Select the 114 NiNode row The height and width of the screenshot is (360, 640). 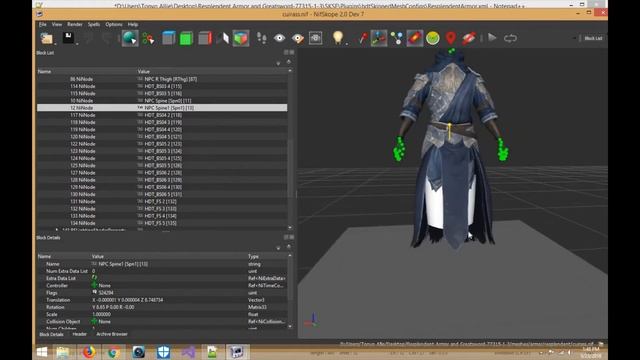162,86
